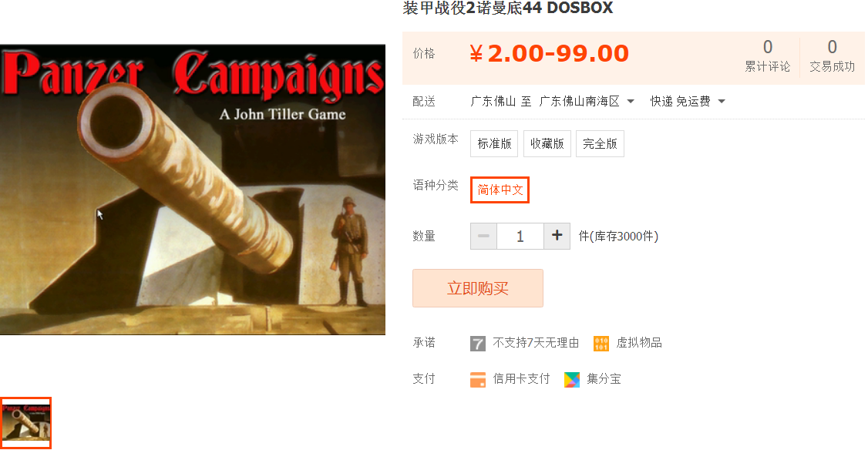This screenshot has height=450, width=868.
Task: Toggle the 简体中文 language option
Action: click(500, 190)
